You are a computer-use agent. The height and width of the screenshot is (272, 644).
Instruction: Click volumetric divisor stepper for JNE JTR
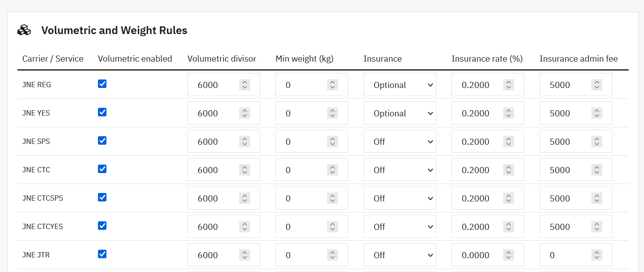(244, 255)
